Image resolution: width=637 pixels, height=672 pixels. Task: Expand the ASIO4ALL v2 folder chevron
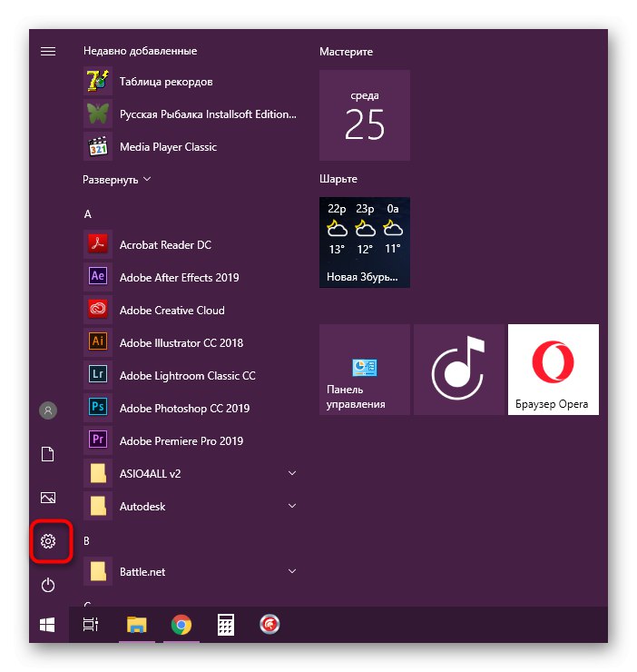(292, 473)
